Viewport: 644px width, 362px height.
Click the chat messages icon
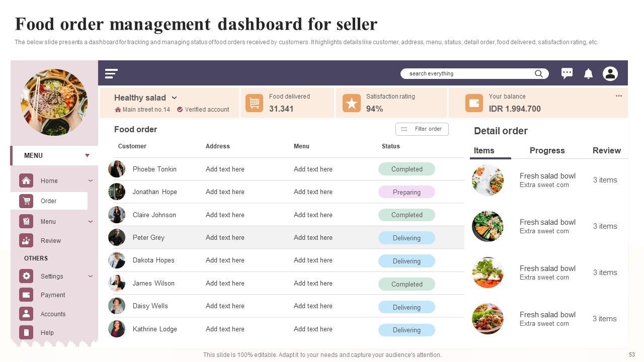(567, 73)
